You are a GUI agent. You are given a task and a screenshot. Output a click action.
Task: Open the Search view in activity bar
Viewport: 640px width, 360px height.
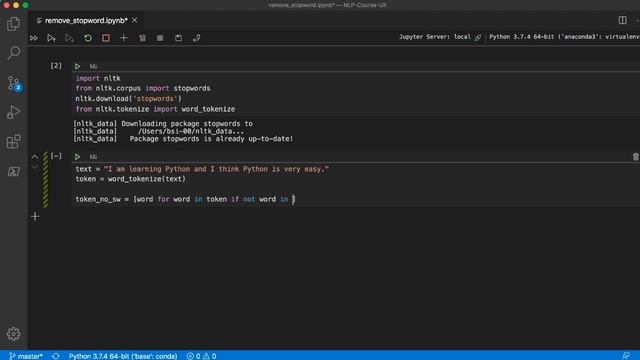(x=13, y=53)
